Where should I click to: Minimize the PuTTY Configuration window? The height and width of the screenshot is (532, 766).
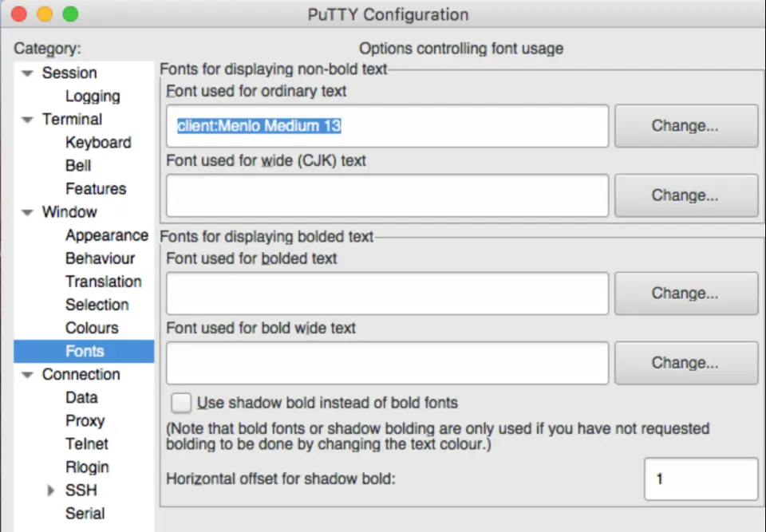click(45, 14)
